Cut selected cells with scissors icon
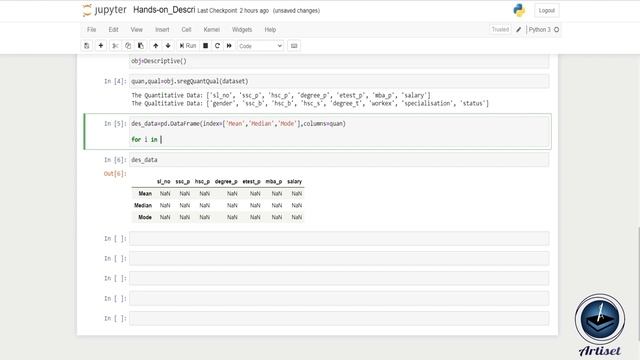 (116, 46)
